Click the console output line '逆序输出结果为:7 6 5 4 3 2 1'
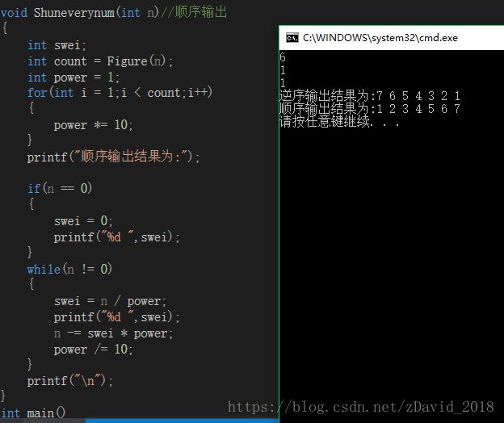504x423 pixels. click(370, 96)
